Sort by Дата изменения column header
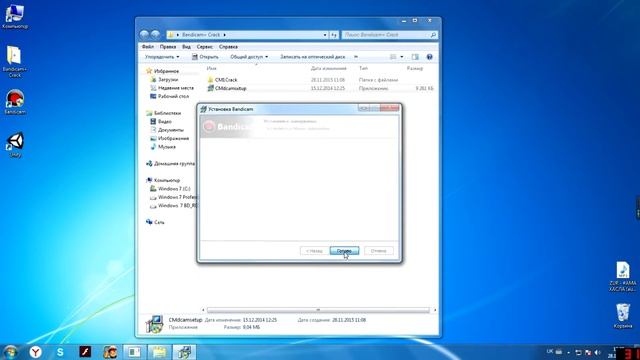The image size is (640, 360). (x=329, y=69)
